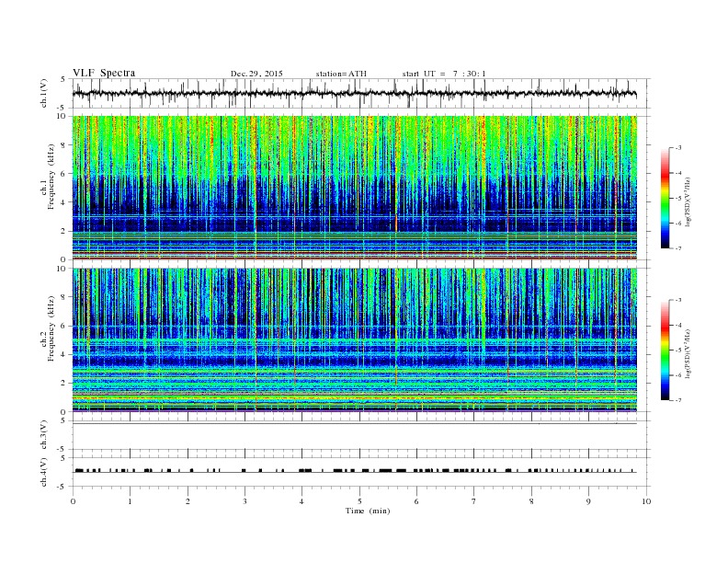Click the "start UT = 7:30:1" text

(x=444, y=74)
